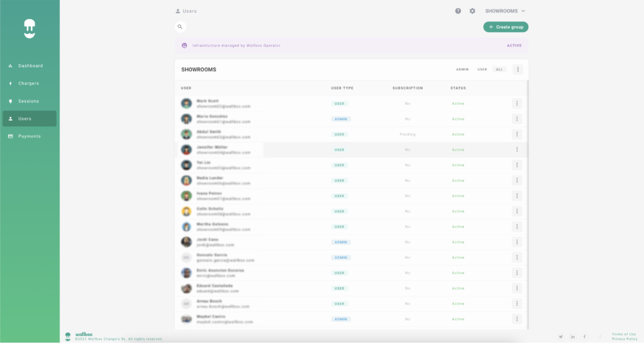Viewport: 644px width, 353px height.
Task: Click the USER badge for Arnau Bosch
Action: pyautogui.click(x=339, y=304)
